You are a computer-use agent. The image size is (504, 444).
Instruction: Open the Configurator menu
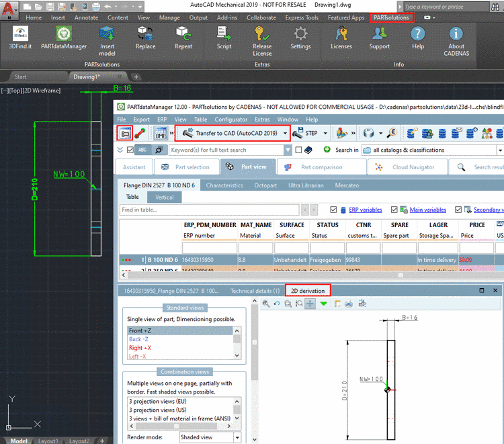click(230, 120)
